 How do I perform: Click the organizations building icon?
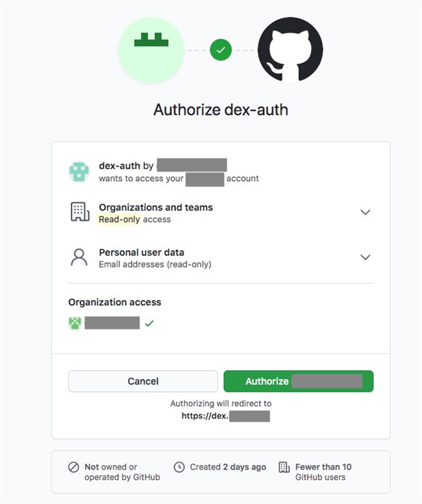[80, 212]
